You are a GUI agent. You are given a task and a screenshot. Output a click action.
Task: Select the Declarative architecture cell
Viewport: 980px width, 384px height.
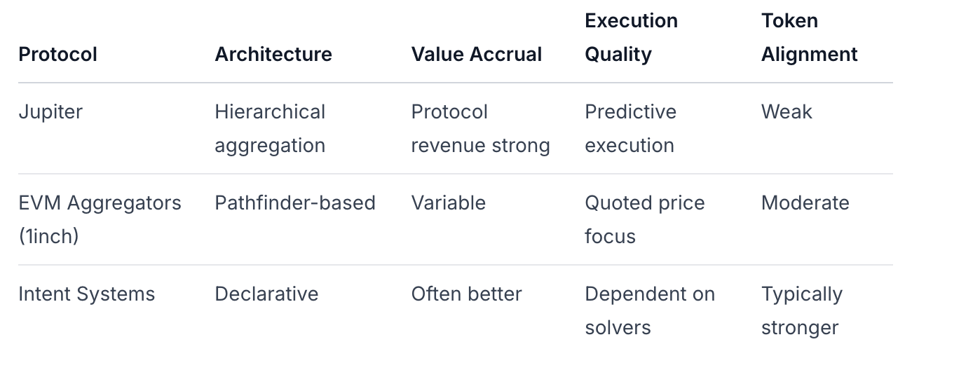(266, 294)
